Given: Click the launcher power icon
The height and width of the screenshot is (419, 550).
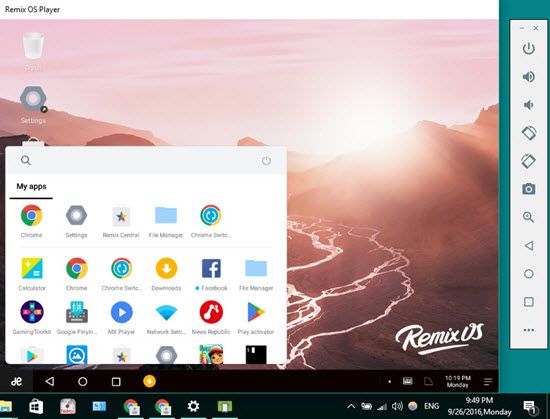Looking at the screenshot, I should 266,160.
